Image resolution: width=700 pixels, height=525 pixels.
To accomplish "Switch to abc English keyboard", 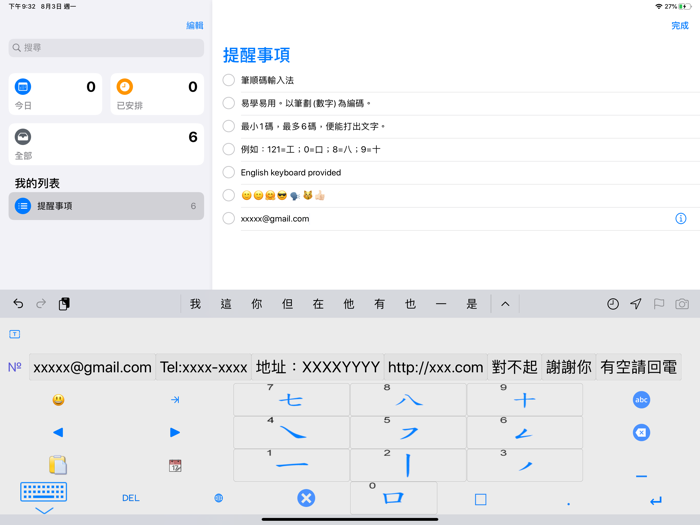I will pos(641,400).
